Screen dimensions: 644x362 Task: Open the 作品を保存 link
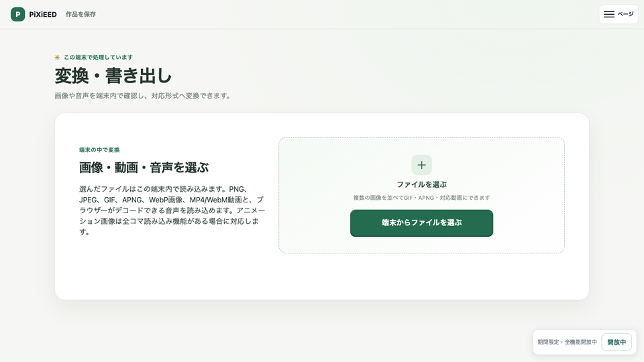(80, 14)
